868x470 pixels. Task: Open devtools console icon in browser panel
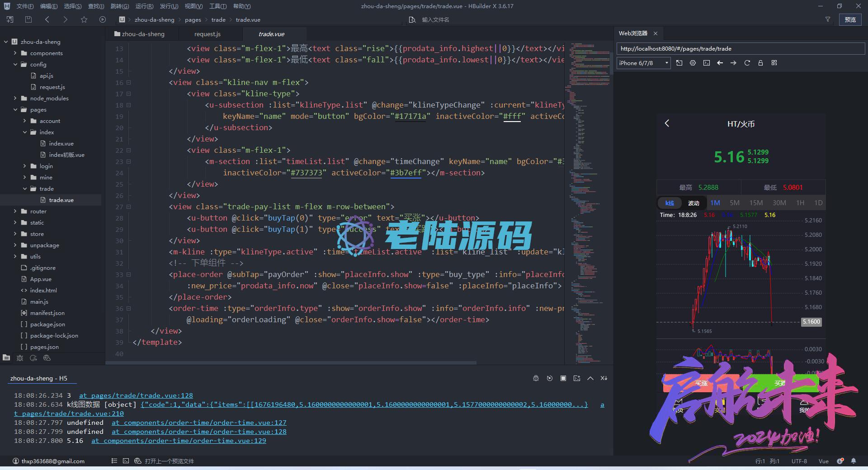pyautogui.click(x=707, y=63)
